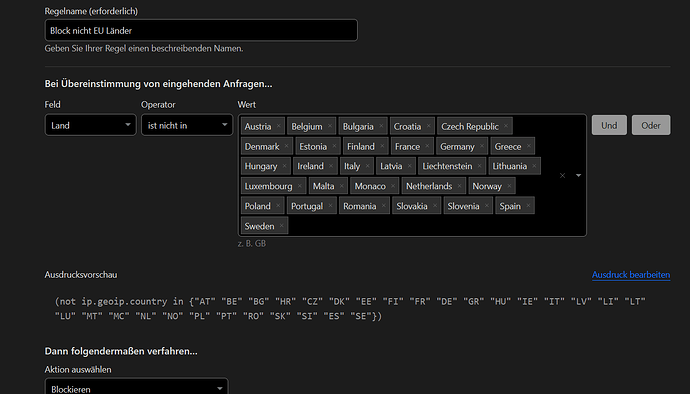The width and height of the screenshot is (690, 394).
Task: Remove the Germany country tag
Action: tap(482, 146)
